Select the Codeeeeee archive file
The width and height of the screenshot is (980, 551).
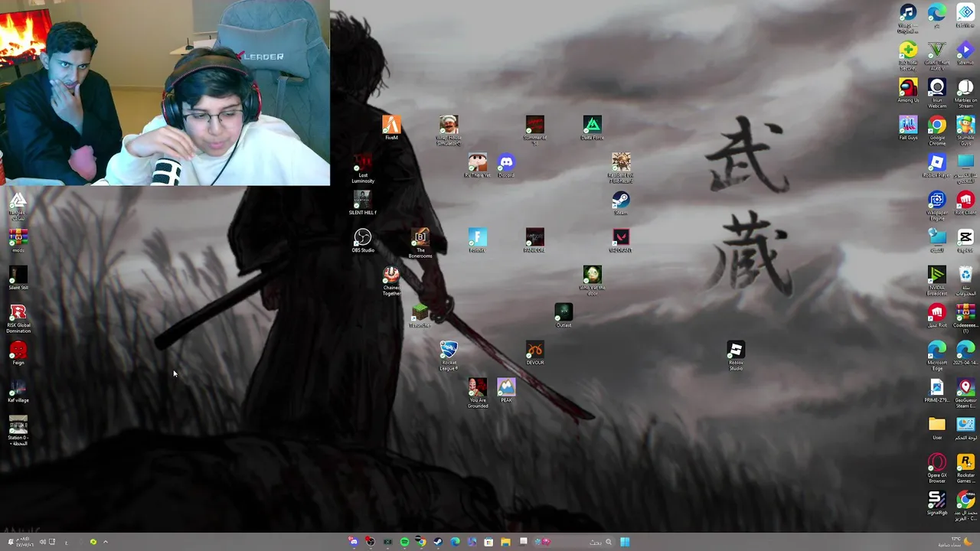pos(965,318)
